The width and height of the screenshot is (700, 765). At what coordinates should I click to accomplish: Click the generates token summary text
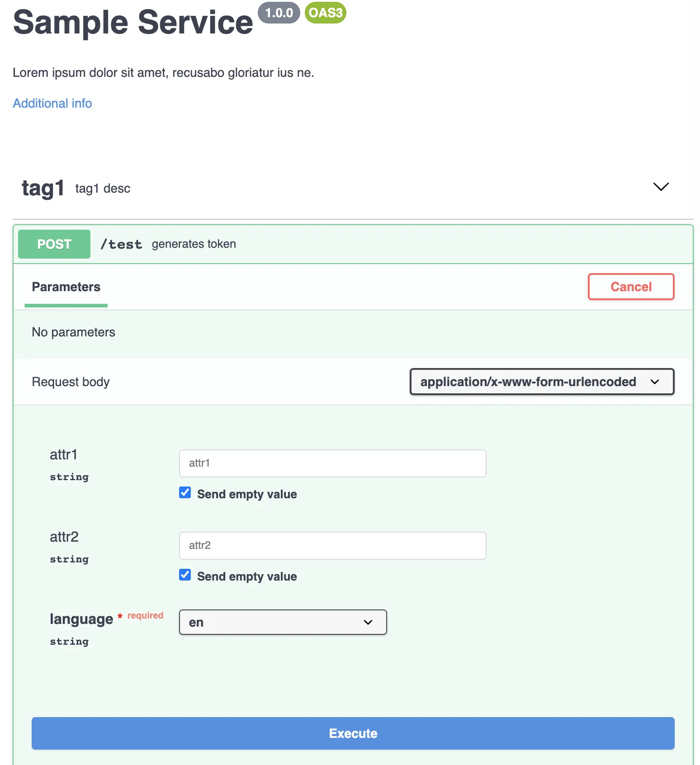pos(194,244)
